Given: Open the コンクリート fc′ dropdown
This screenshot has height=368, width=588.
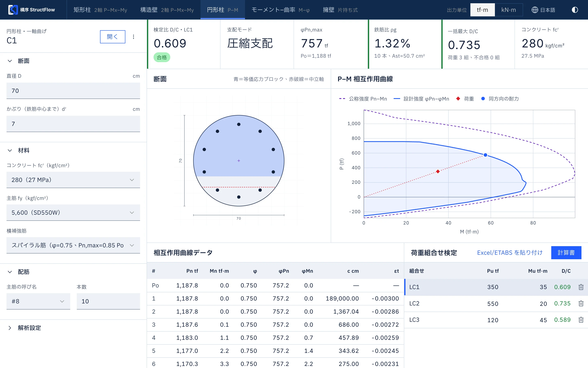Looking at the screenshot, I should point(73,180).
